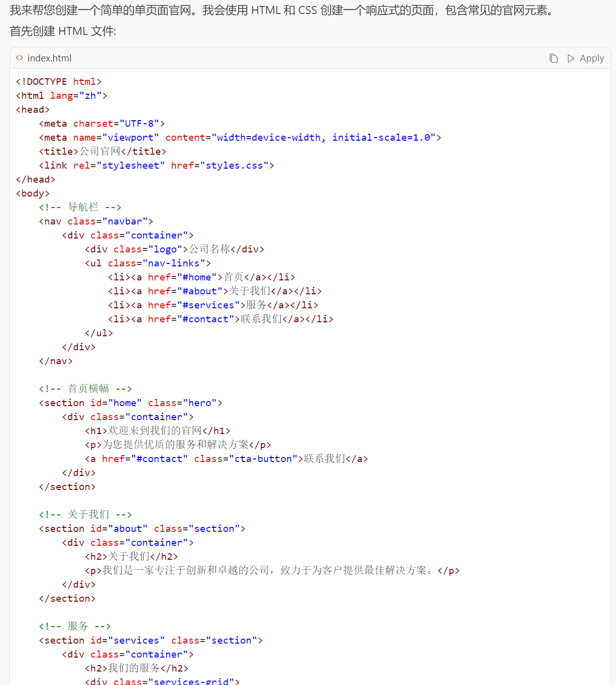The width and height of the screenshot is (616, 685).
Task: Click the code file icon beside index.html
Action: click(x=19, y=58)
